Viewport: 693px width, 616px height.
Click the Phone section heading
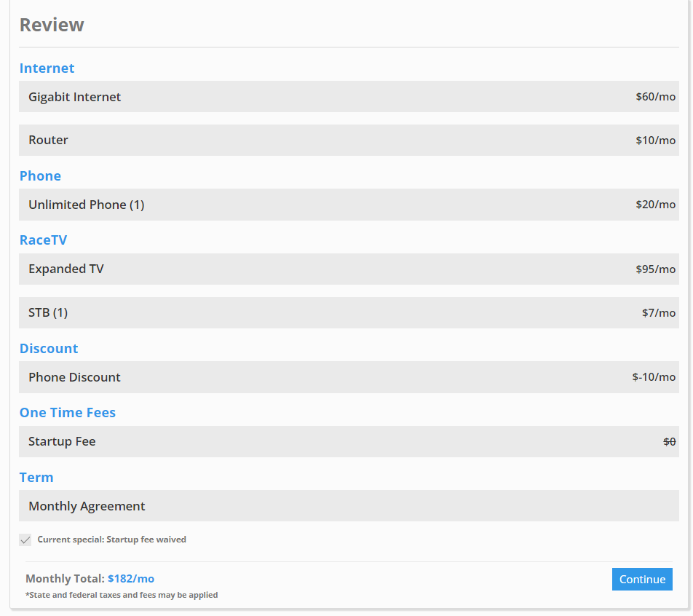(x=40, y=176)
